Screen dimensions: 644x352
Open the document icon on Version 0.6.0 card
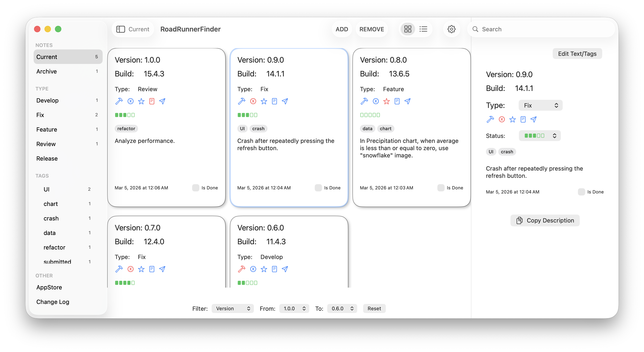point(274,269)
